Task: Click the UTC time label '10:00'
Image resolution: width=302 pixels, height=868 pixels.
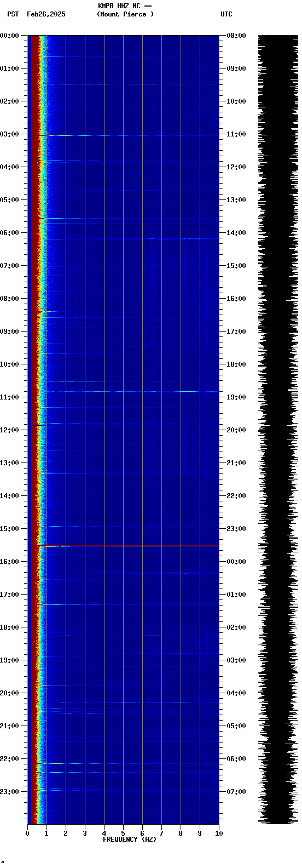Action: tap(236, 101)
